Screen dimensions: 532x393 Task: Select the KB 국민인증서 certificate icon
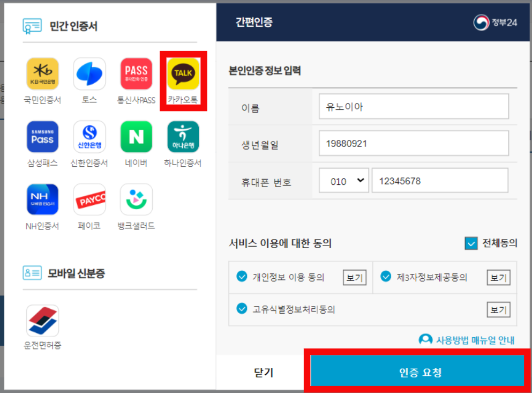42,73
